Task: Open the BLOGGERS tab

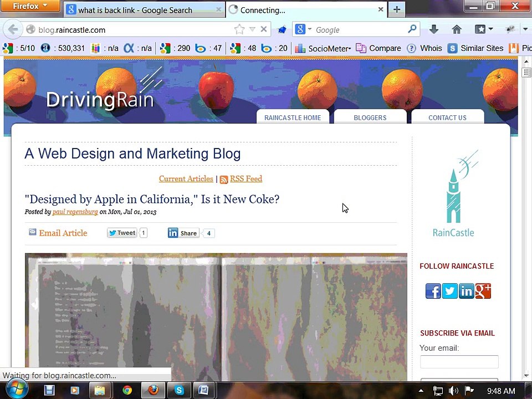Action: pos(370,117)
